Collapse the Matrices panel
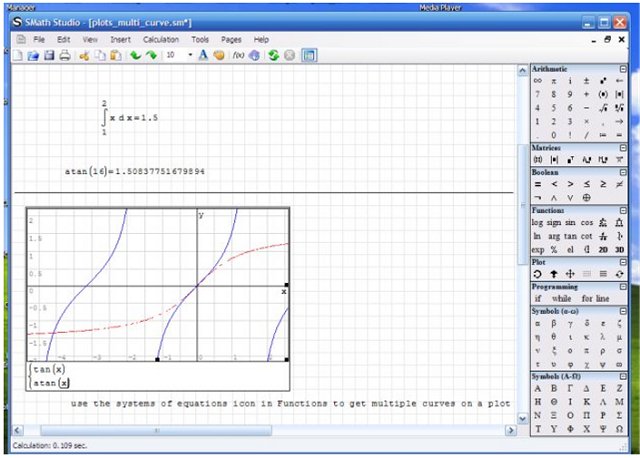The image size is (640, 458). [x=623, y=148]
